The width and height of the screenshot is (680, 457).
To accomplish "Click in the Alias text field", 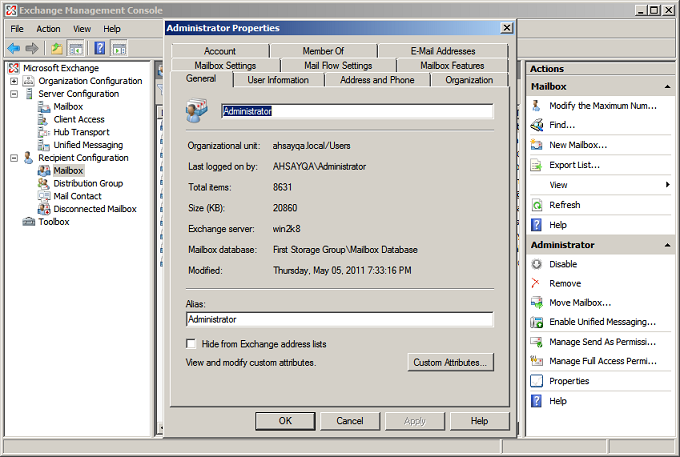I will point(340,320).
